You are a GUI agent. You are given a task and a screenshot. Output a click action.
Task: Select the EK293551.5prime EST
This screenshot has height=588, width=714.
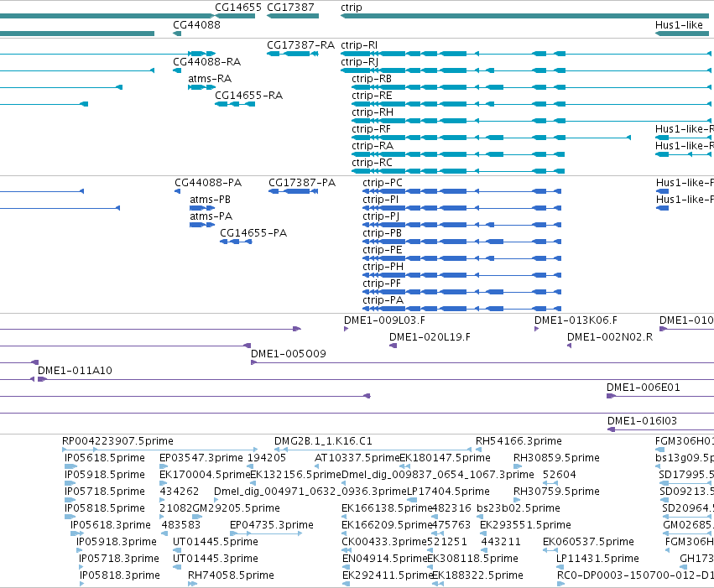(483, 533)
